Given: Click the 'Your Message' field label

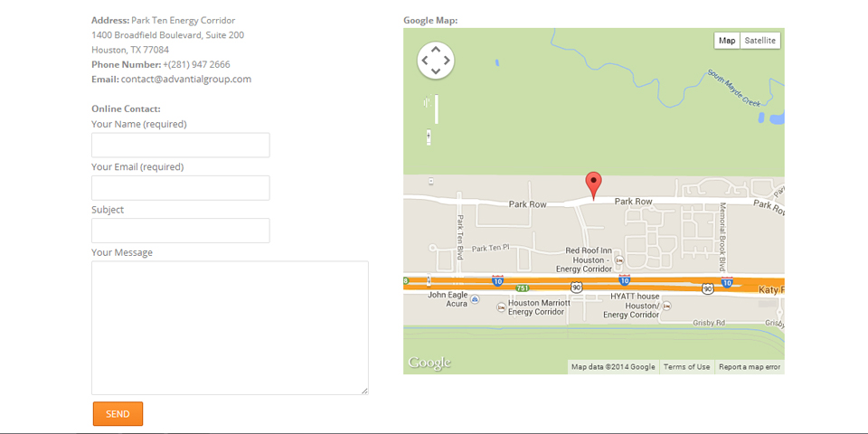Looking at the screenshot, I should click(122, 252).
